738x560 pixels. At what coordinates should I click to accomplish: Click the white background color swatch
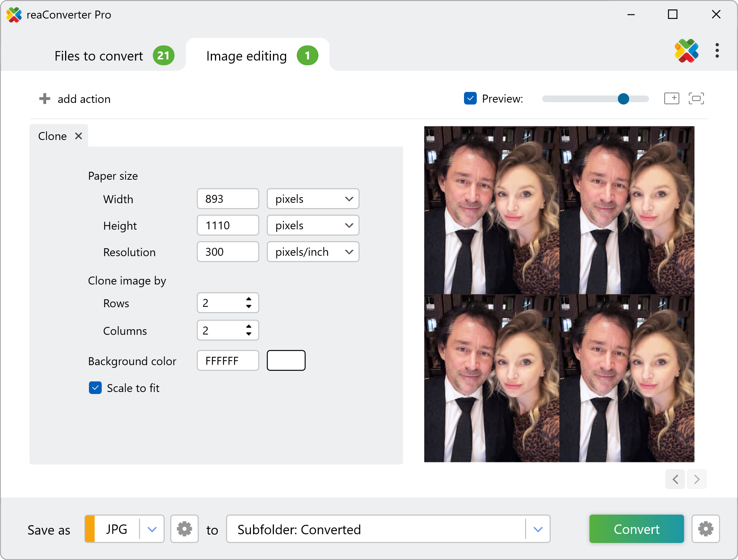[x=286, y=361]
